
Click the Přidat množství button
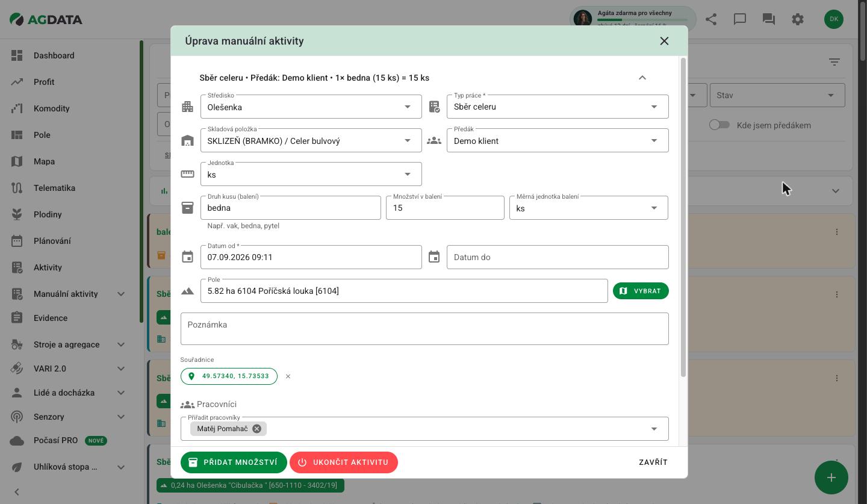click(x=234, y=462)
